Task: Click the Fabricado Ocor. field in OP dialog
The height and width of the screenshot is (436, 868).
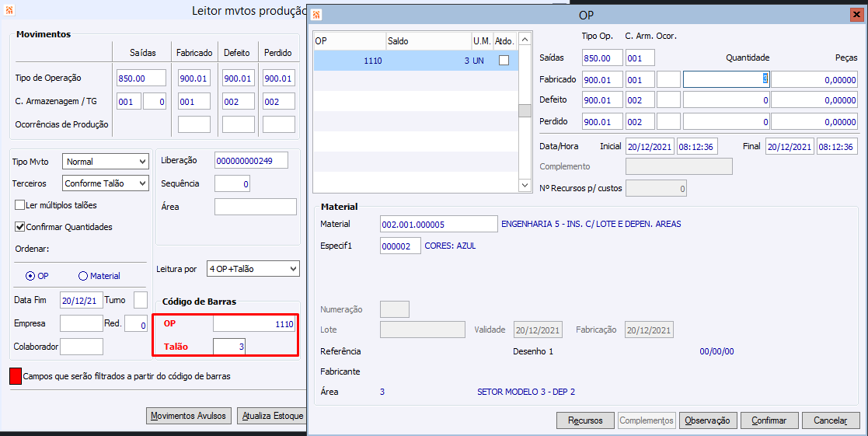Action: point(669,79)
